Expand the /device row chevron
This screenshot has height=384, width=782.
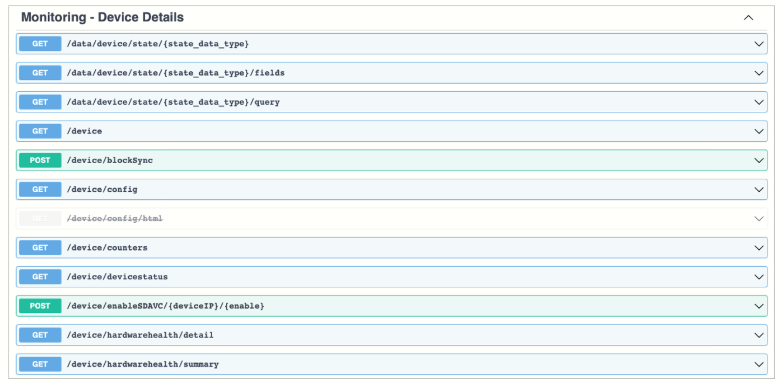[x=759, y=131]
